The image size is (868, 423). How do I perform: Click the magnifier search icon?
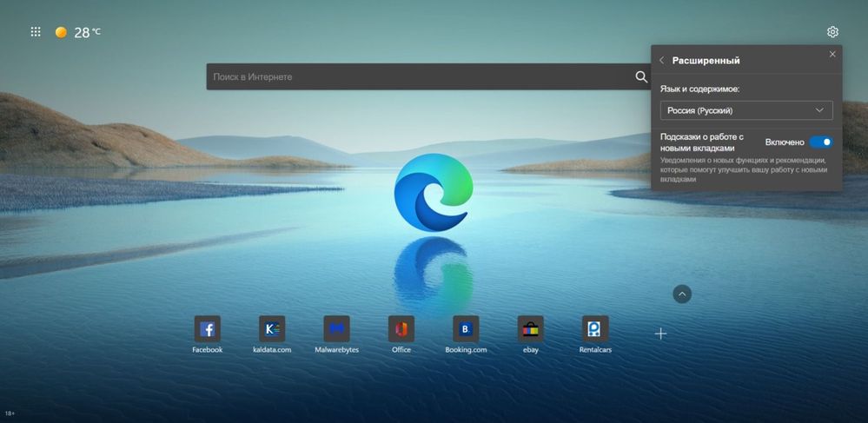click(x=641, y=77)
